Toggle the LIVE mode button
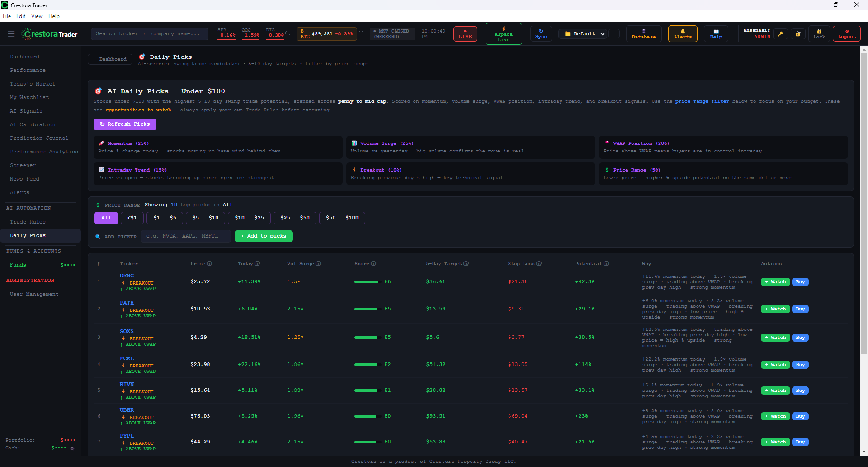Image resolution: width=868 pixels, height=467 pixels. (x=465, y=34)
